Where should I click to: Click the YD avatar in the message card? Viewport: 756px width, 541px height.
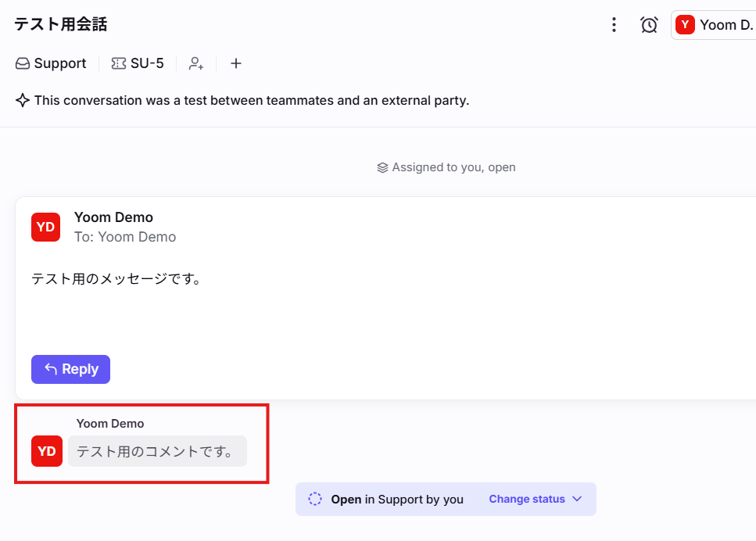tap(46, 227)
